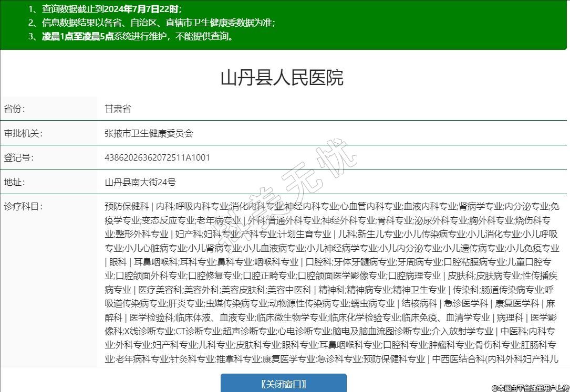The width and height of the screenshot is (570, 392).
Task: Click the 地址 field label
Action: pyautogui.click(x=15, y=182)
